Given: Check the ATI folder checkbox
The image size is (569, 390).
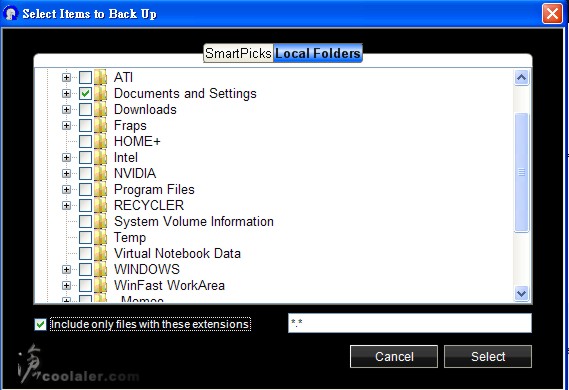Looking at the screenshot, I should [x=85, y=77].
